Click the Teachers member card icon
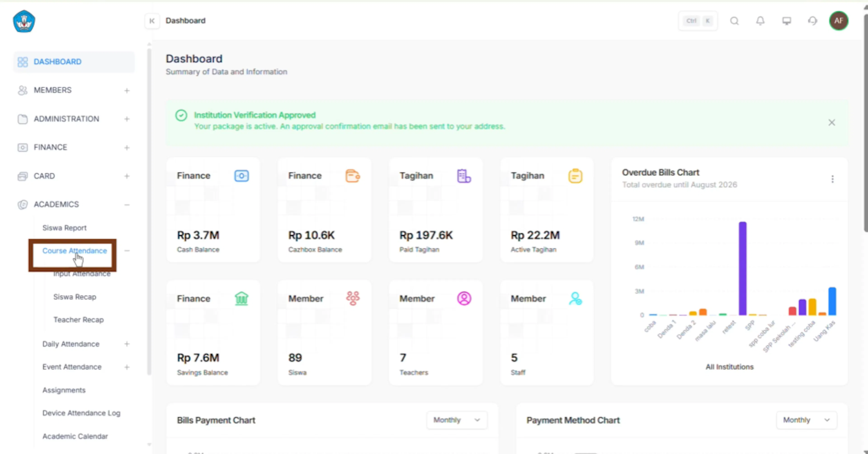The image size is (868, 454). point(464,298)
